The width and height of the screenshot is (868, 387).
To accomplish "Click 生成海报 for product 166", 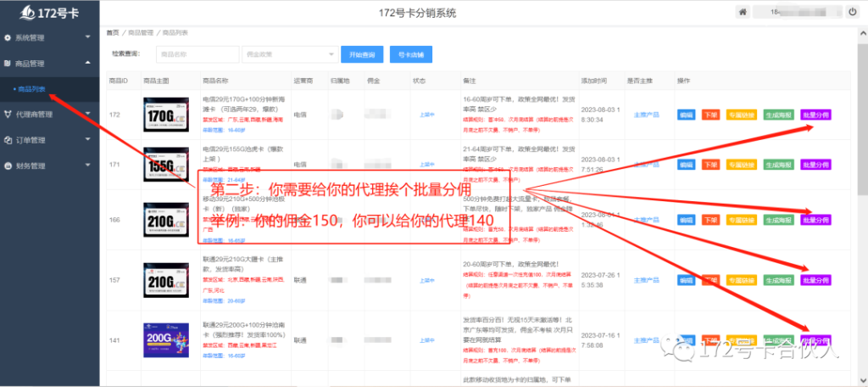I will 778,220.
